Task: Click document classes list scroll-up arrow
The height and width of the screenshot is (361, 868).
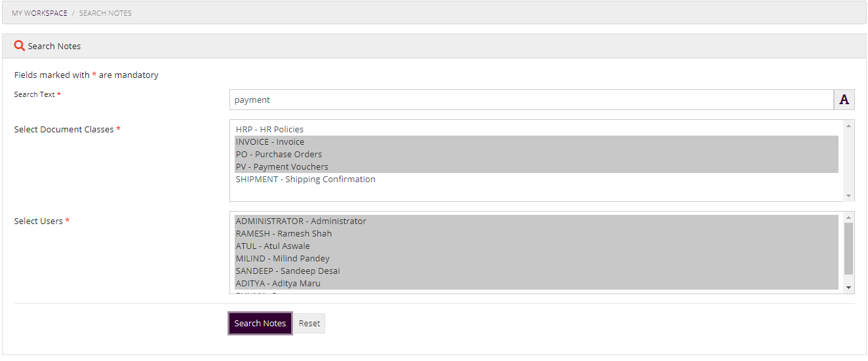Action: click(x=849, y=125)
